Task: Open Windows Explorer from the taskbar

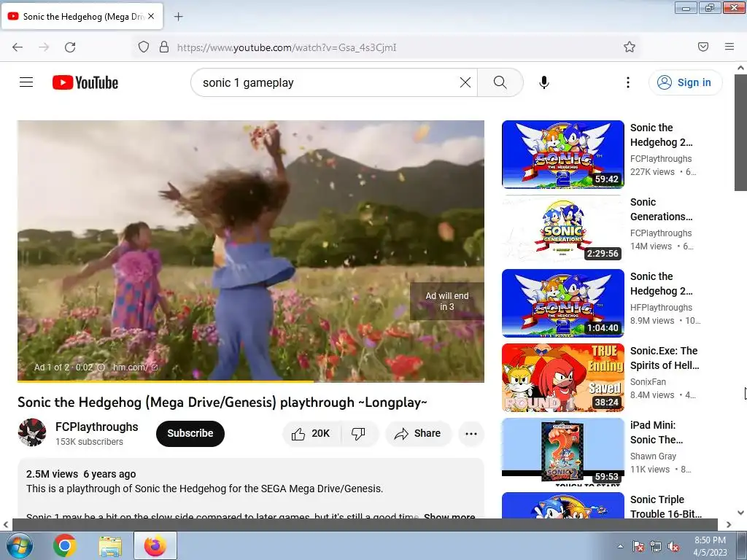Action: pyautogui.click(x=110, y=546)
